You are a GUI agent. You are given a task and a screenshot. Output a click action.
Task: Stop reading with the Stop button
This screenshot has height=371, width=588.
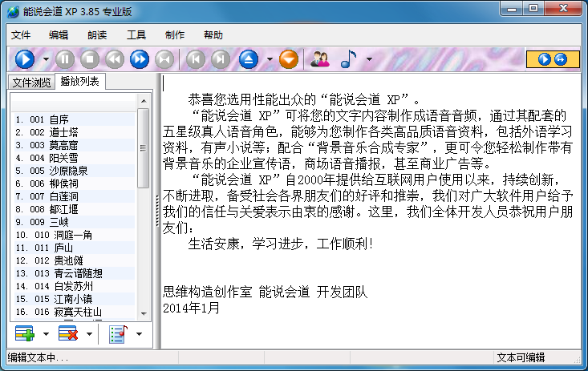(x=90, y=59)
